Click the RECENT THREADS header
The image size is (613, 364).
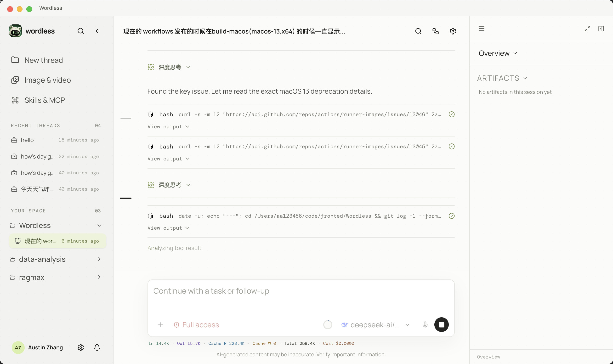(35, 125)
